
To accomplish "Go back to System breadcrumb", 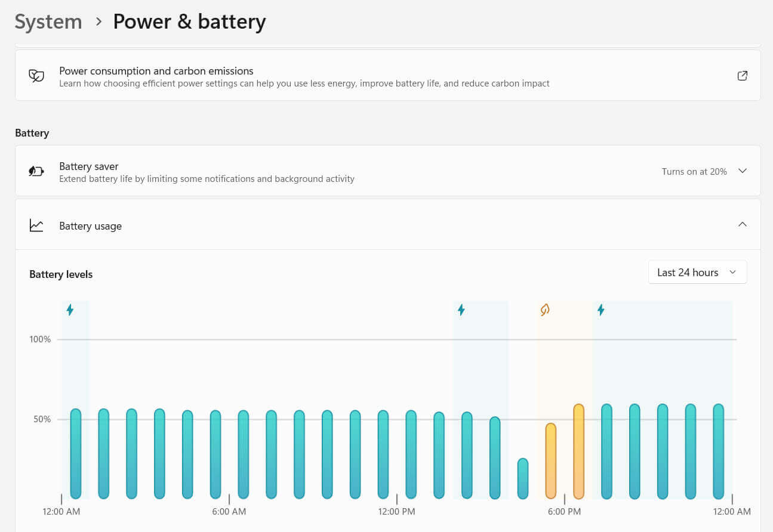I will click(48, 21).
